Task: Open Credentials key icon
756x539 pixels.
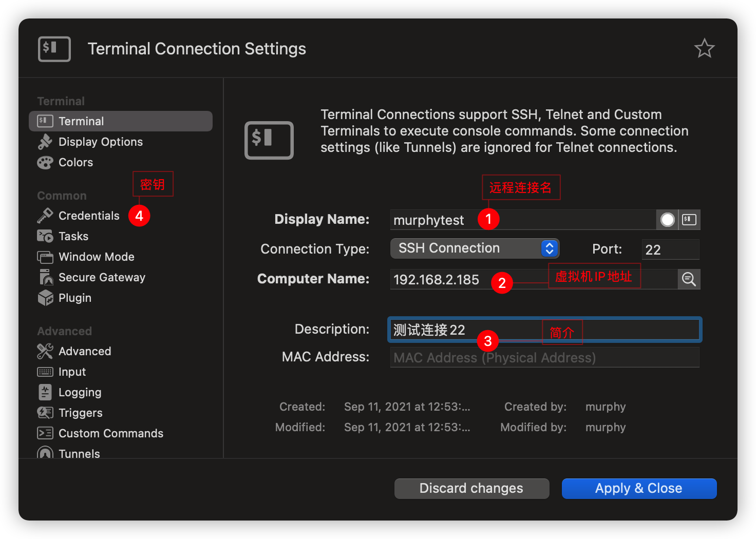Action: pyautogui.click(x=45, y=216)
